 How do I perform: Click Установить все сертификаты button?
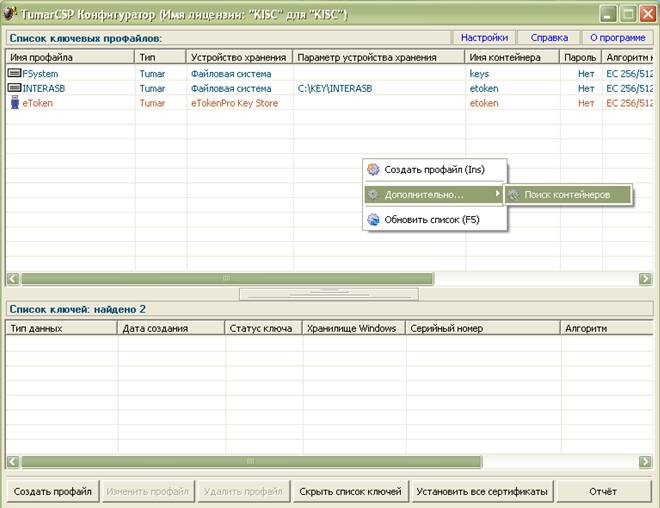(481, 491)
